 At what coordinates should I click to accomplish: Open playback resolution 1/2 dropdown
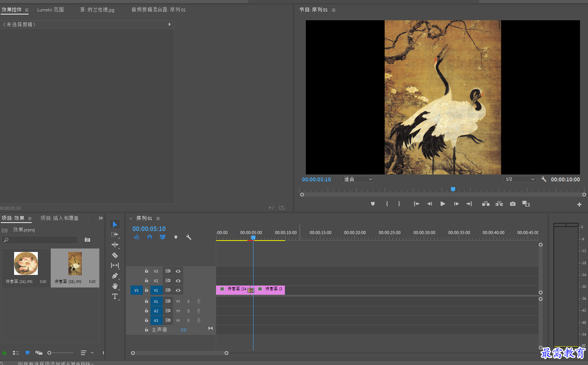click(x=520, y=179)
